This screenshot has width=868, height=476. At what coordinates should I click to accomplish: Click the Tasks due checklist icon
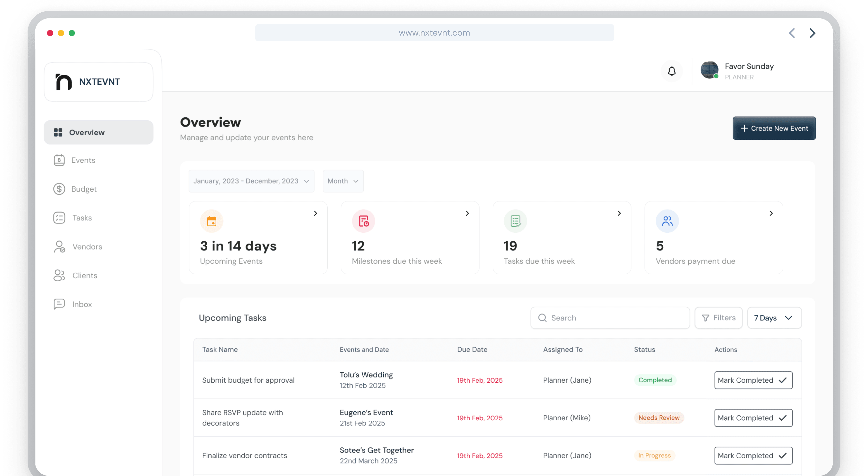coord(515,221)
